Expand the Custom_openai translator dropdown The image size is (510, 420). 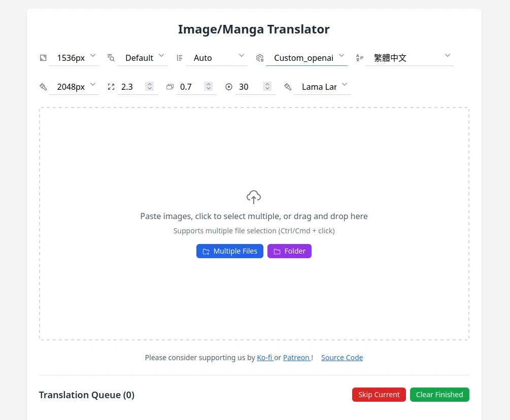[307, 58]
